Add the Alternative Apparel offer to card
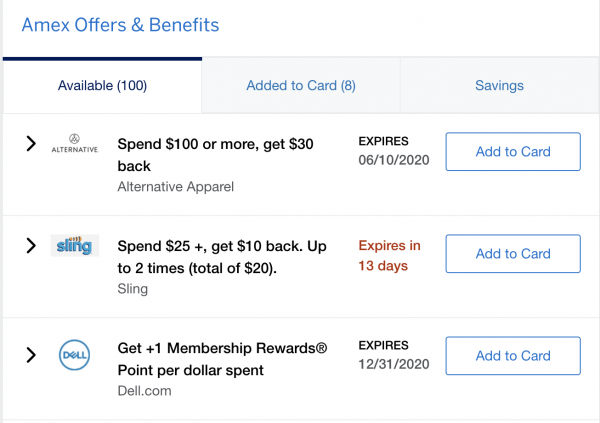 (x=512, y=152)
